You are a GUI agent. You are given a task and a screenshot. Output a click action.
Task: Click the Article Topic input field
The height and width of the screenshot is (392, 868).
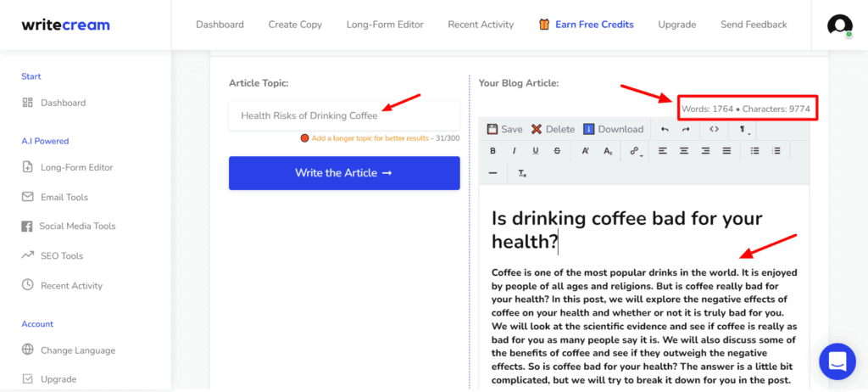pos(343,115)
